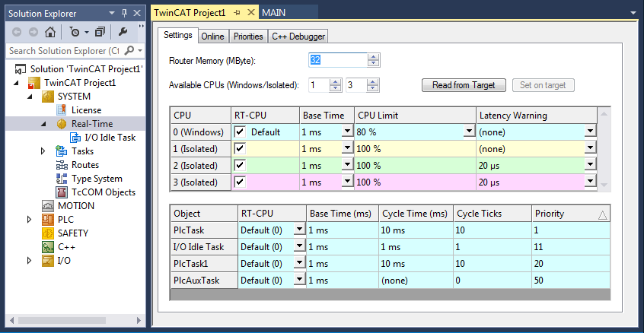Toggle RT-CPU checkbox for CPU 3 (Isolated)
Image resolution: width=644 pixels, height=333 pixels.
241,182
